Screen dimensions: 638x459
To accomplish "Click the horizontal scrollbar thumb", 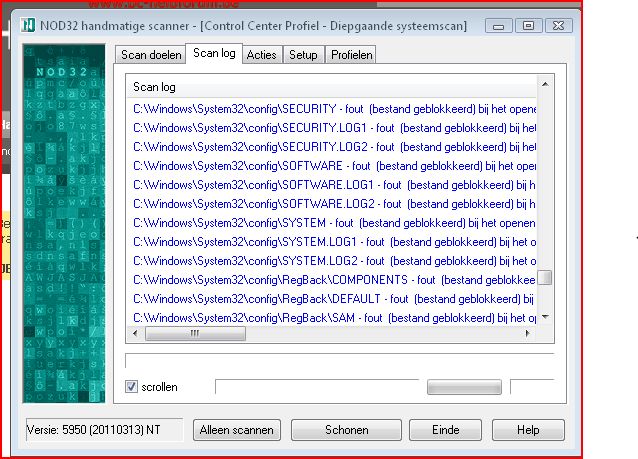I will click(195, 334).
